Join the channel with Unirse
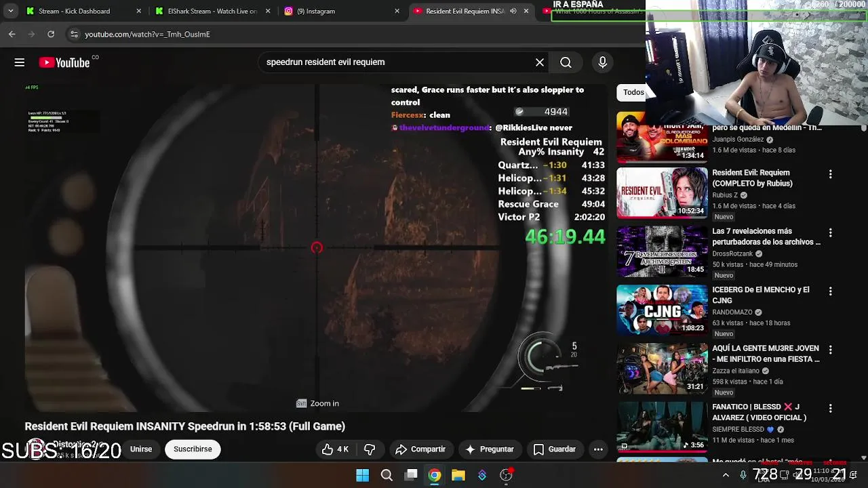The image size is (868, 488). tap(141, 449)
